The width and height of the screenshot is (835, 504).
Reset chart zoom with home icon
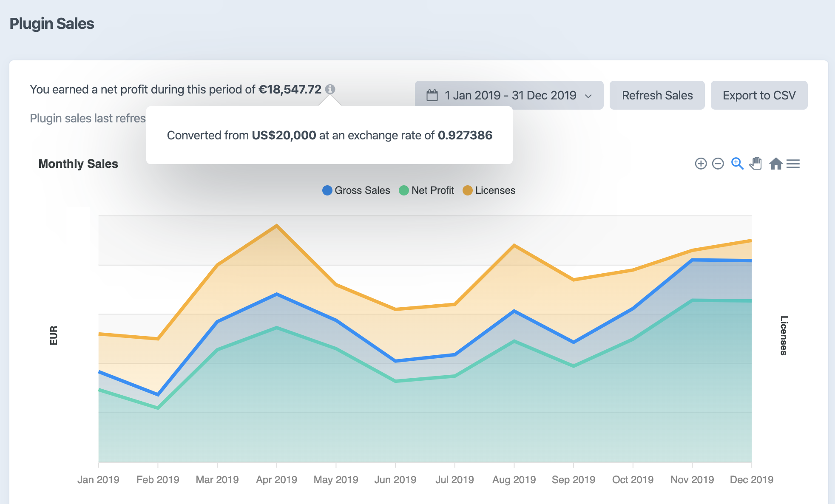(775, 164)
